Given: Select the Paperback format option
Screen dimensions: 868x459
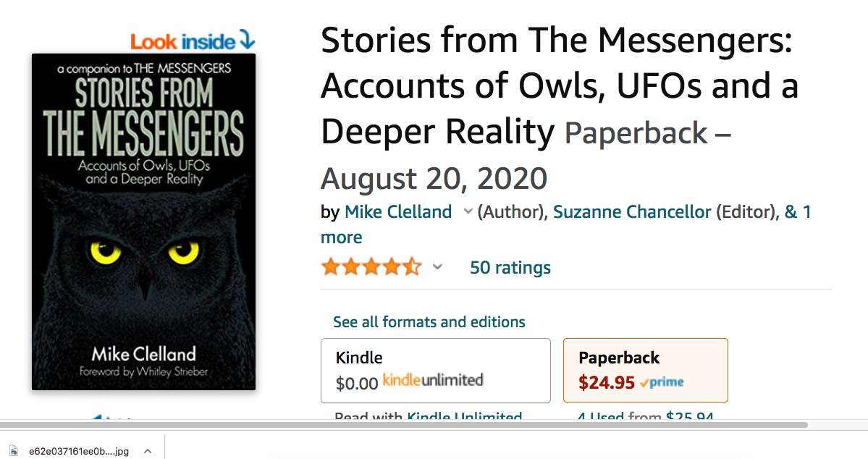Looking at the screenshot, I should (x=646, y=370).
